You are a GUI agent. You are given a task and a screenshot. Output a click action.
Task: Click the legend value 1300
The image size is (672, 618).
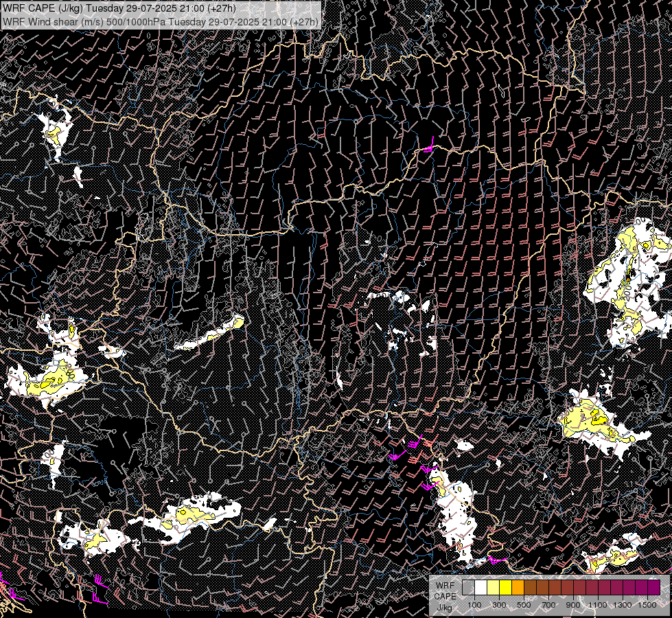tap(623, 605)
